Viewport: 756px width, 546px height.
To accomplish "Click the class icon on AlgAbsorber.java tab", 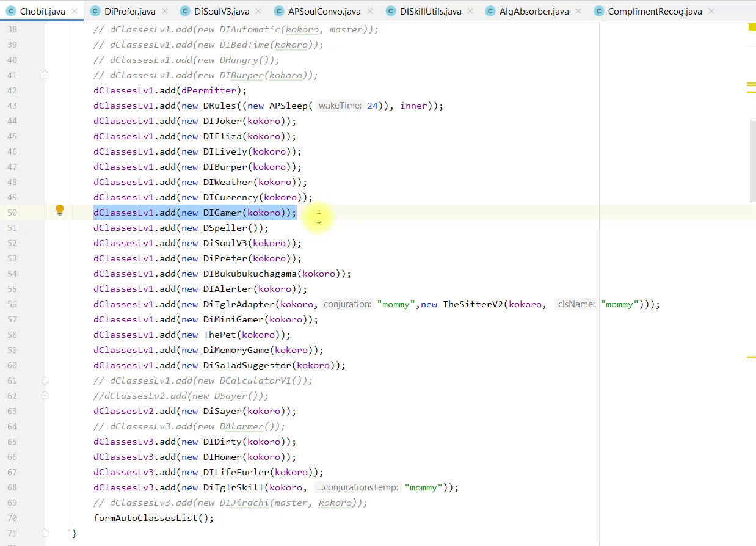I will [489, 12].
